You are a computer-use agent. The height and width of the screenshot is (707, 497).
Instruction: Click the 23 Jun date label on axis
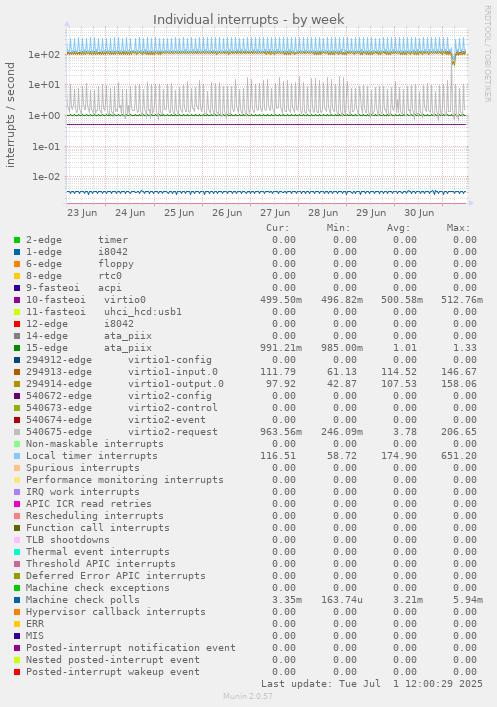click(82, 213)
